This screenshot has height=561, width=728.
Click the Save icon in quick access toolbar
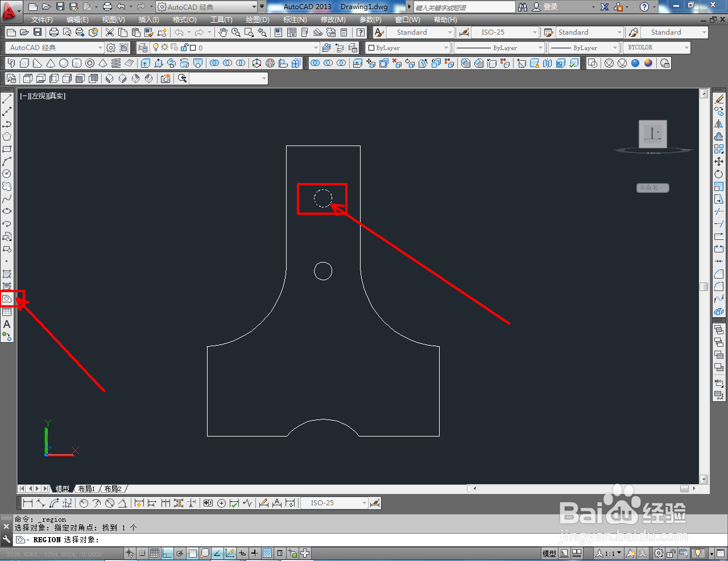pos(60,7)
